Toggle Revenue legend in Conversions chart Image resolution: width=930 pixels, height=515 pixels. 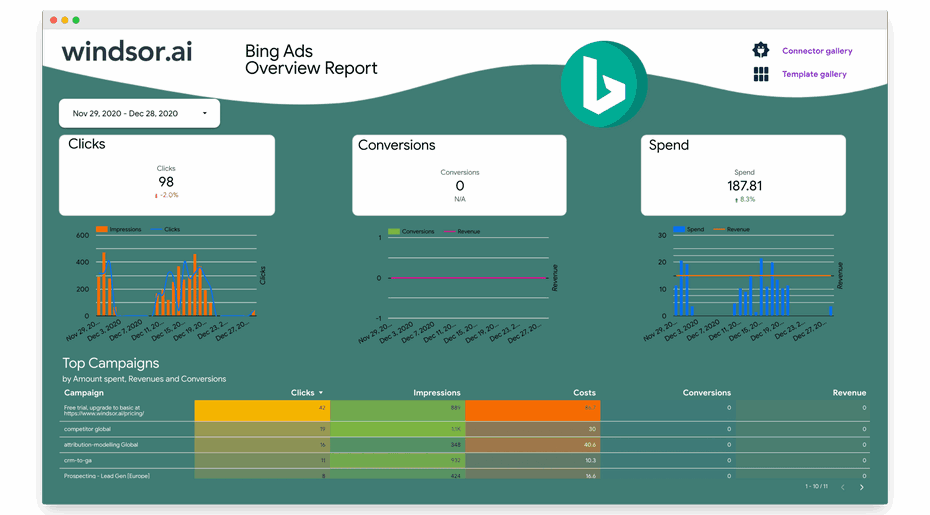click(461, 231)
